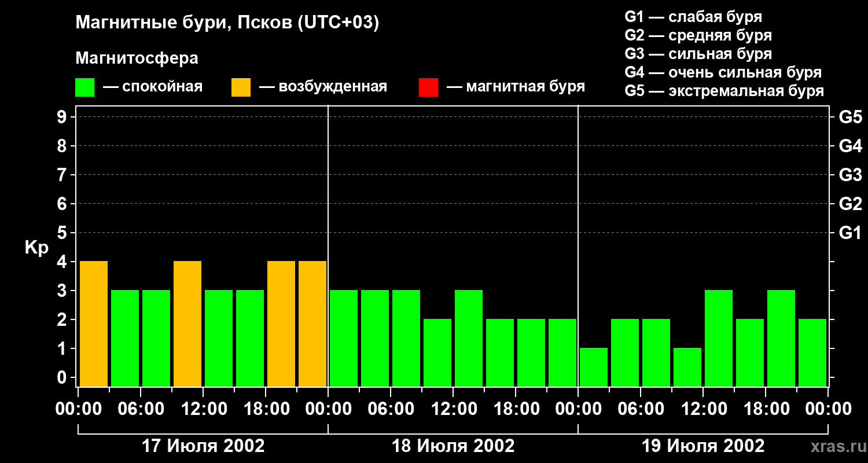
Task: Click the 'G5' label on the right axis
Action: click(851, 117)
